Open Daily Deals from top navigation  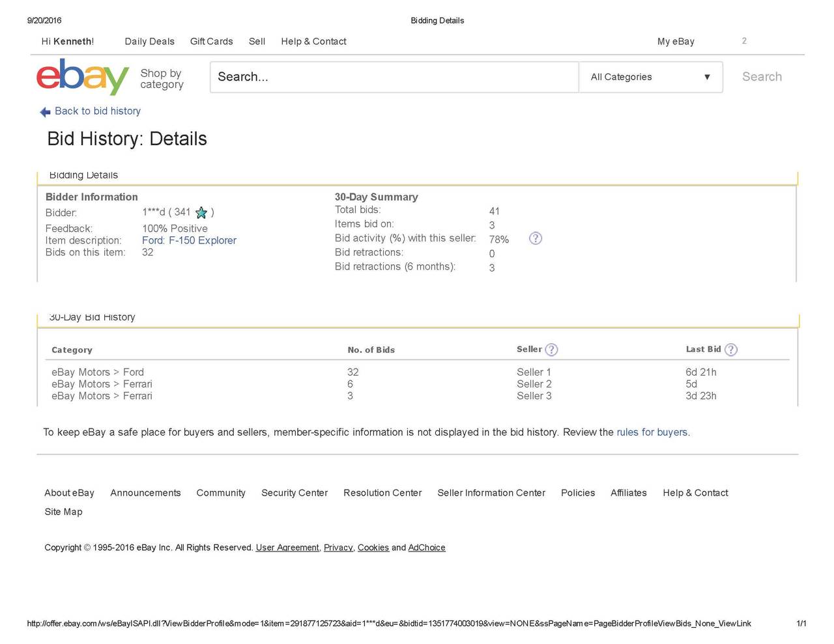point(150,41)
